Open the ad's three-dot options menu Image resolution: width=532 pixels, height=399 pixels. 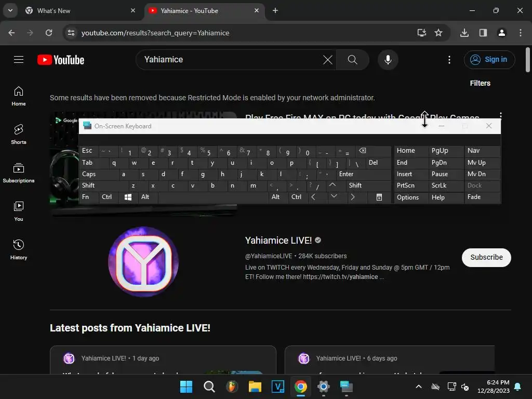coord(501,115)
